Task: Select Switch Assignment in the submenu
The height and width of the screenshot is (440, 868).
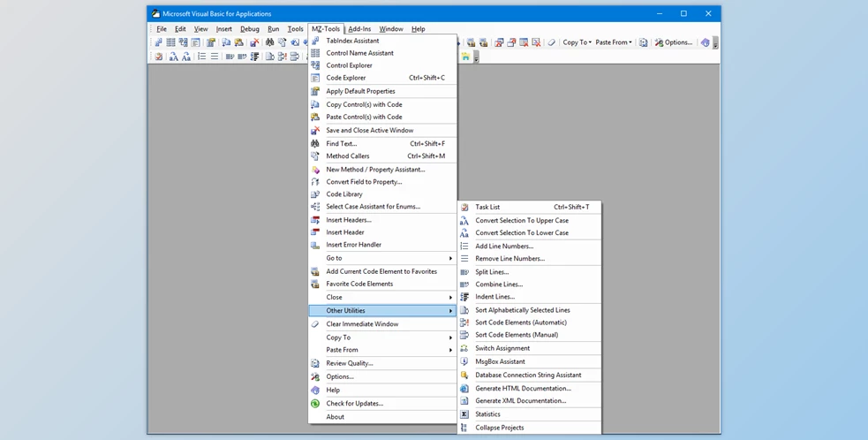Action: pos(530,348)
